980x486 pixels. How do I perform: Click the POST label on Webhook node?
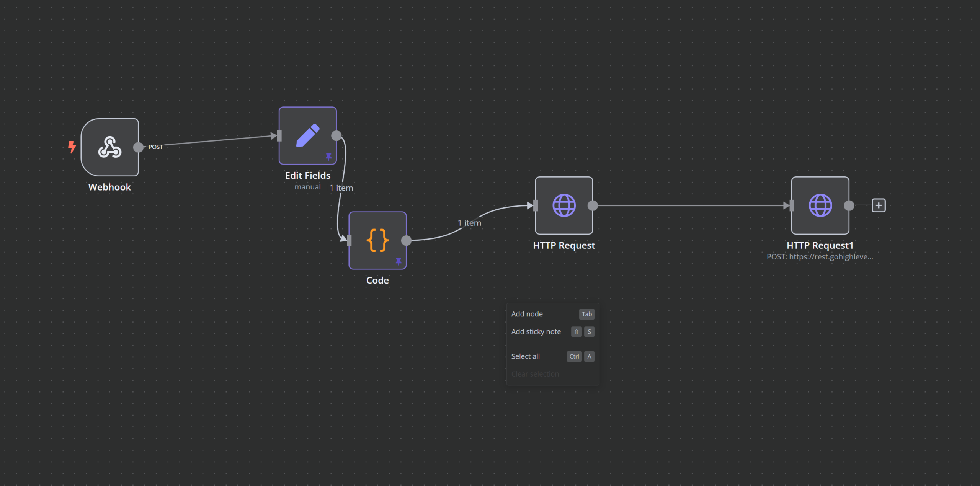pyautogui.click(x=155, y=146)
